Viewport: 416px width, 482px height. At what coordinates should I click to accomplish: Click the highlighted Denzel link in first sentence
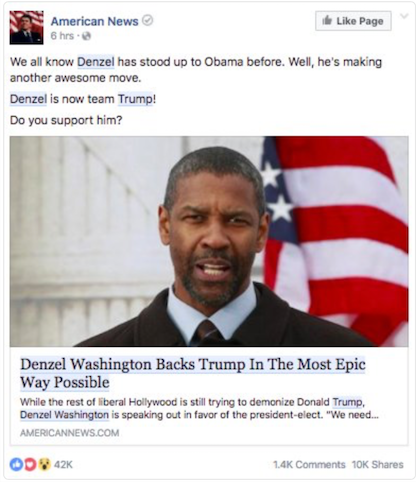[x=96, y=62]
